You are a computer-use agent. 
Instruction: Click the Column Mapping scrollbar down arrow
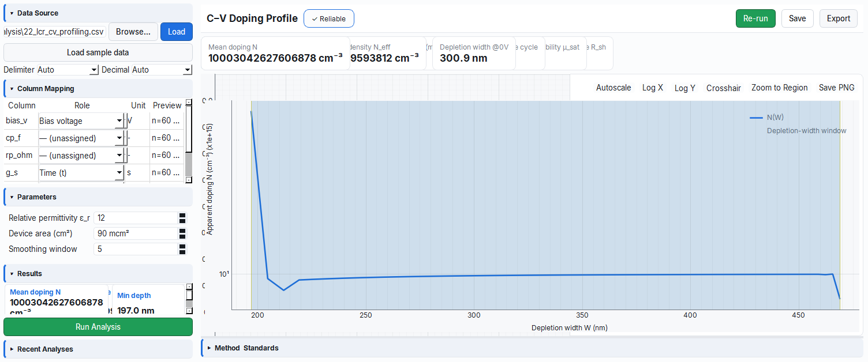click(x=188, y=180)
